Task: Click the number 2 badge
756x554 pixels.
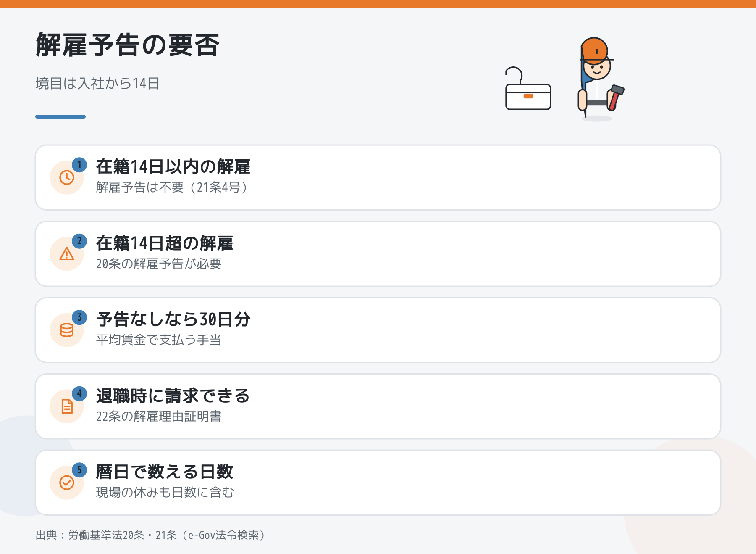Action: point(79,241)
